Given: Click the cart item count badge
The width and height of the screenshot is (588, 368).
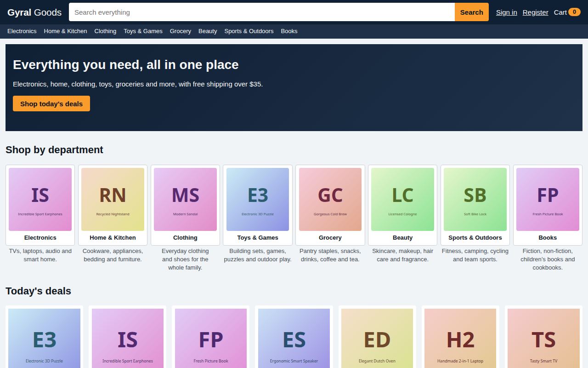Looking at the screenshot, I should click(x=574, y=12).
